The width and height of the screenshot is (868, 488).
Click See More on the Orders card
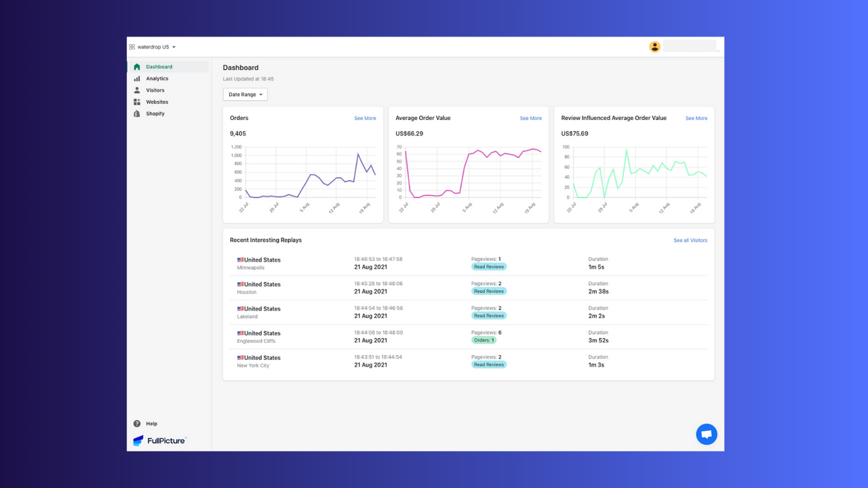(365, 118)
